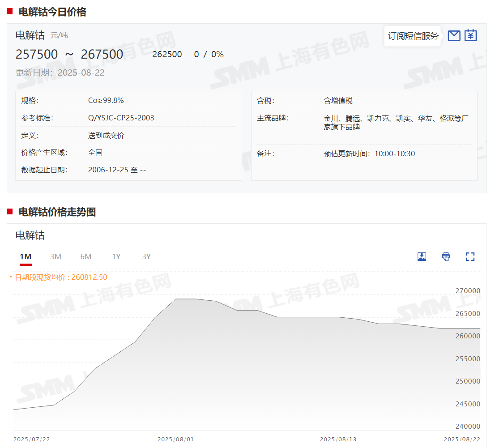Click the yen calendar icon

point(470,35)
